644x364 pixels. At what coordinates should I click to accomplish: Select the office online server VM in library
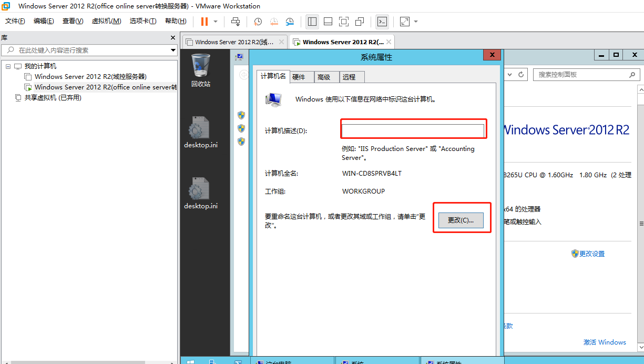106,87
